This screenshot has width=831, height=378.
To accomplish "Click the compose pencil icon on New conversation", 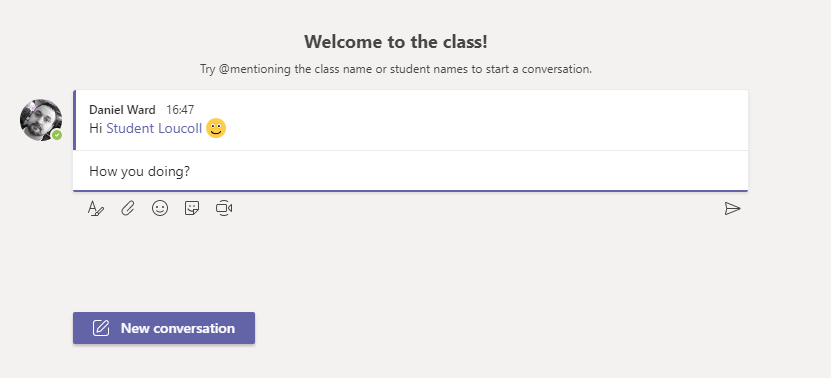I will (x=101, y=328).
